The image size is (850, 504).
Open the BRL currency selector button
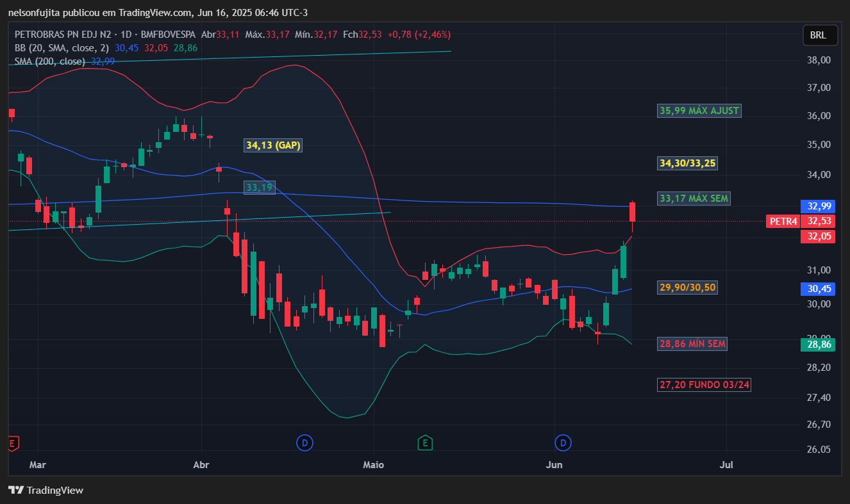(821, 35)
